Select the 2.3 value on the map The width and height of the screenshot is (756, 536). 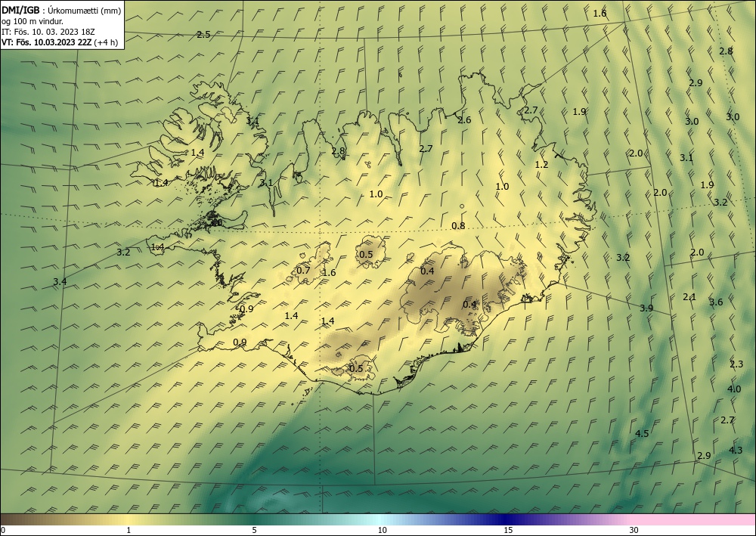(736, 364)
